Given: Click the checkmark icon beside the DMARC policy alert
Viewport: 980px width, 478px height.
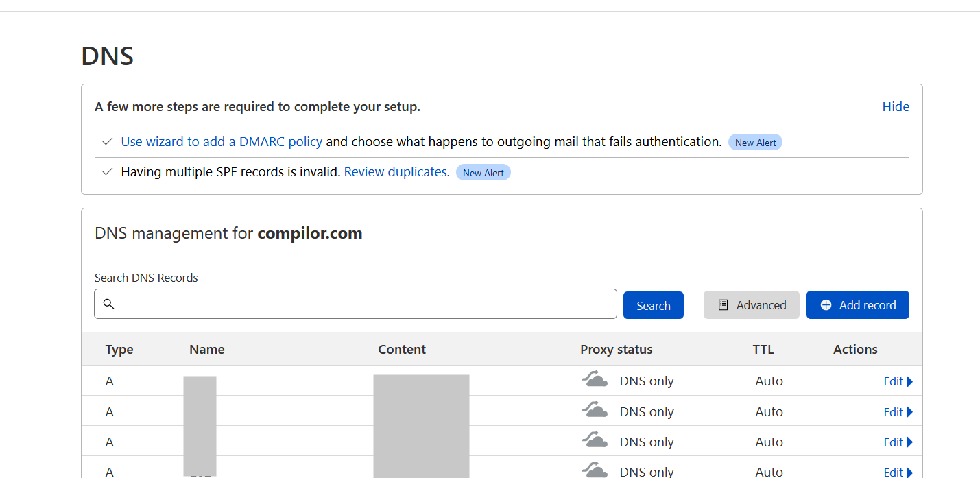Looking at the screenshot, I should pyautogui.click(x=107, y=142).
